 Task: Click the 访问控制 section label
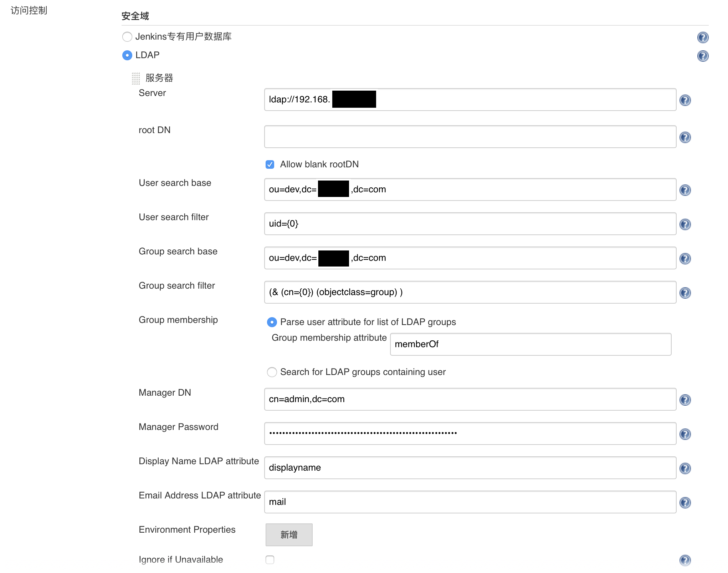[29, 11]
